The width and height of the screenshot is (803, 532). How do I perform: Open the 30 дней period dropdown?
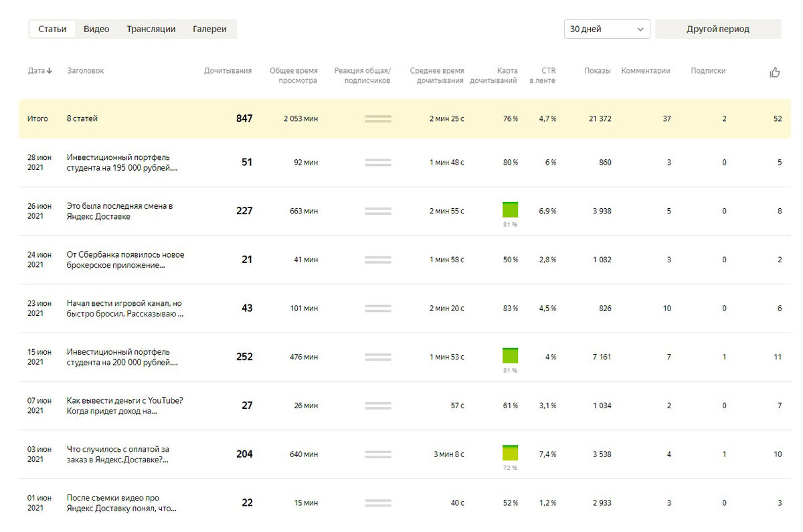pyautogui.click(x=607, y=29)
